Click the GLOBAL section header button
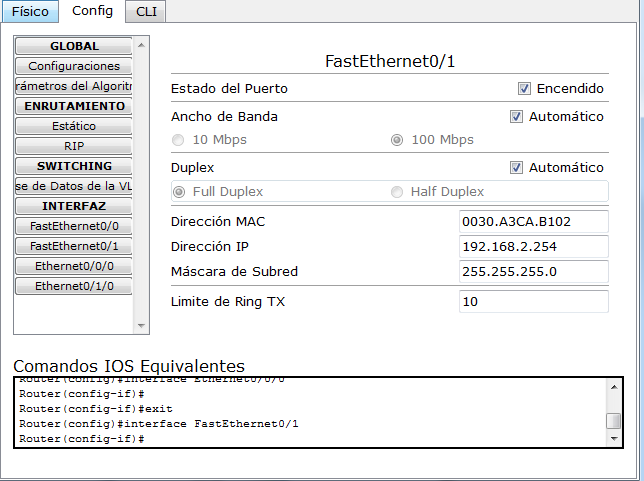The width and height of the screenshot is (644, 481). (74, 46)
